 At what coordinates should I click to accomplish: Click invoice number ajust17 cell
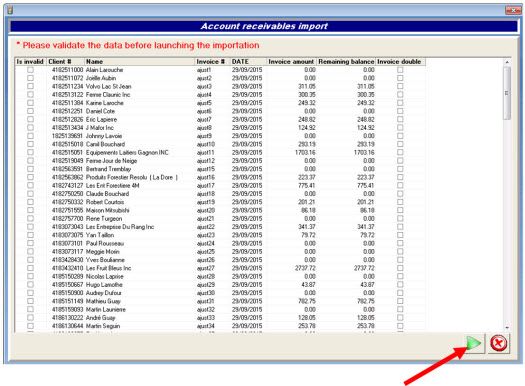pos(206,185)
